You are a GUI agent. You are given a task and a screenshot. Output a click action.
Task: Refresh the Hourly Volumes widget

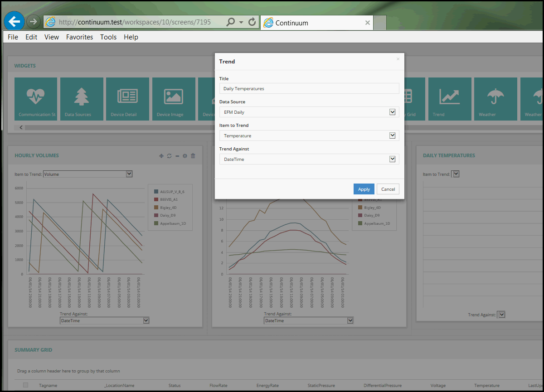pyautogui.click(x=169, y=156)
